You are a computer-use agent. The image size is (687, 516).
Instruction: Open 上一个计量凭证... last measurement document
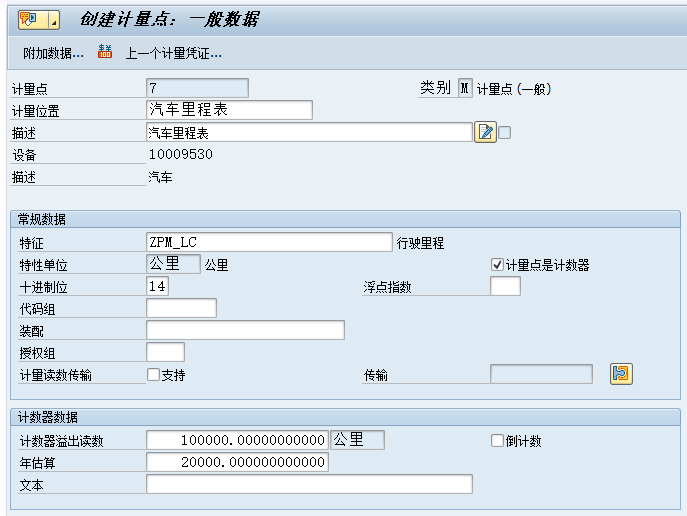(x=174, y=53)
